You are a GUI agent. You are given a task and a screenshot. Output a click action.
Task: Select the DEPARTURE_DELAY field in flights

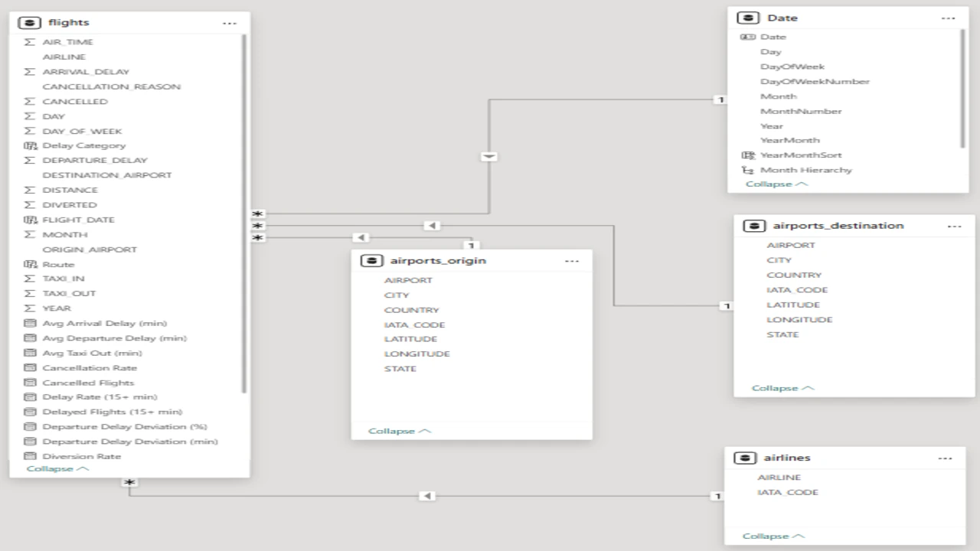(x=95, y=161)
